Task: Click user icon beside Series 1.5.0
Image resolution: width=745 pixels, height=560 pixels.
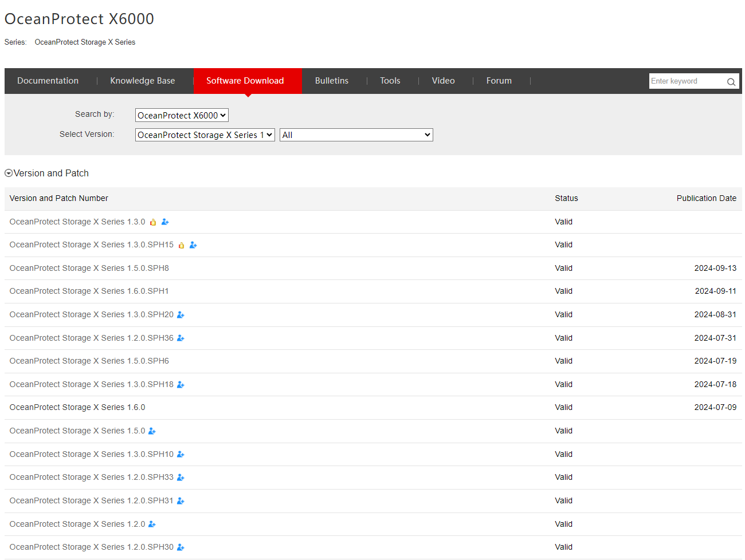Action: coord(152,431)
